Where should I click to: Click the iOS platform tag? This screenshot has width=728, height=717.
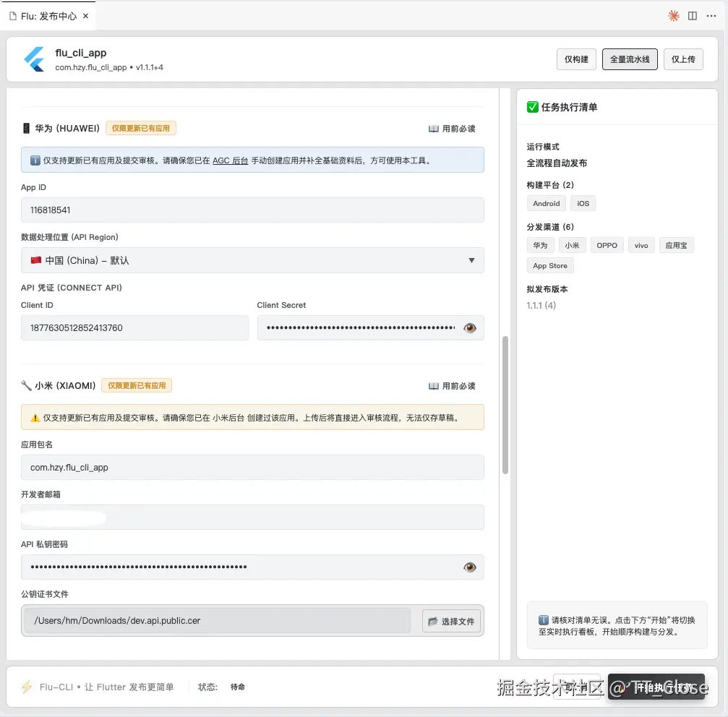click(583, 203)
